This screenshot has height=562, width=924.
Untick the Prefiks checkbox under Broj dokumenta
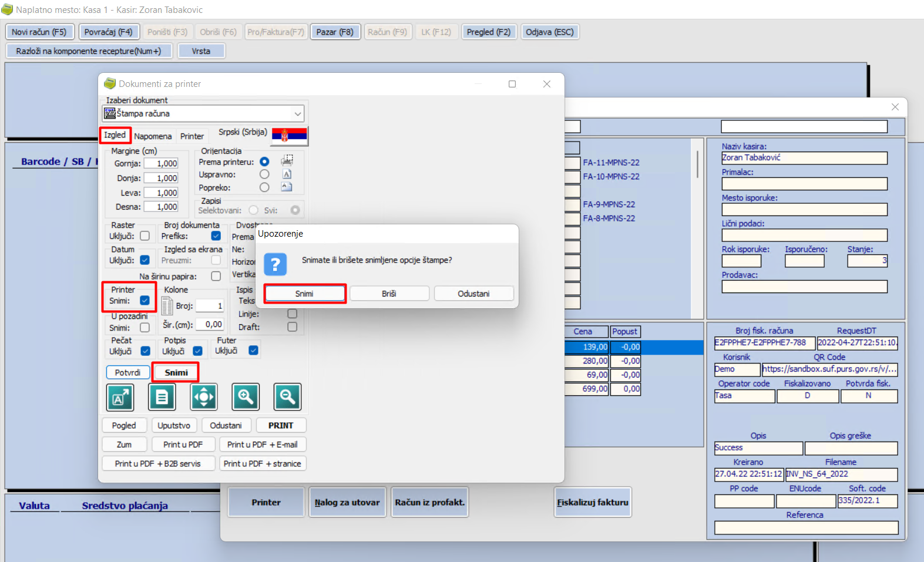tap(216, 236)
